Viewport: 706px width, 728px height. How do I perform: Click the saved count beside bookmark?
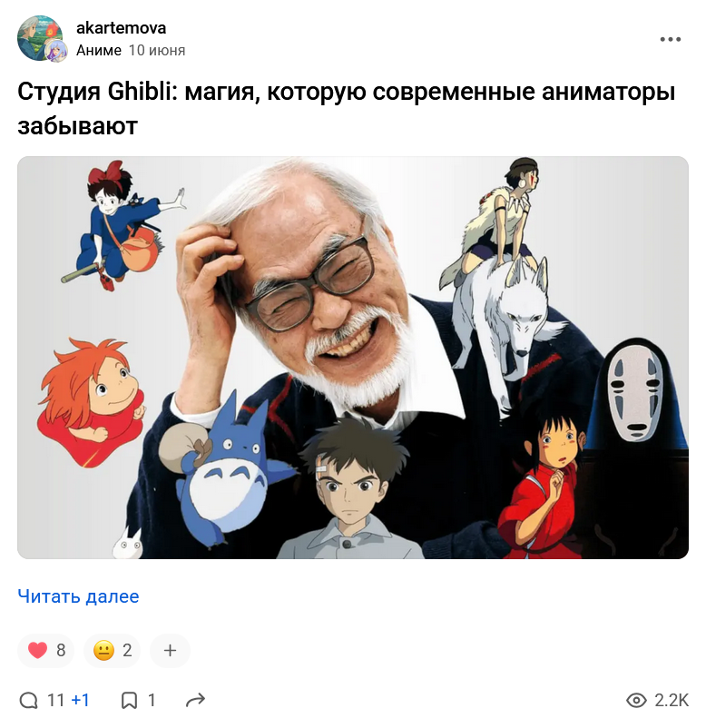point(152,700)
